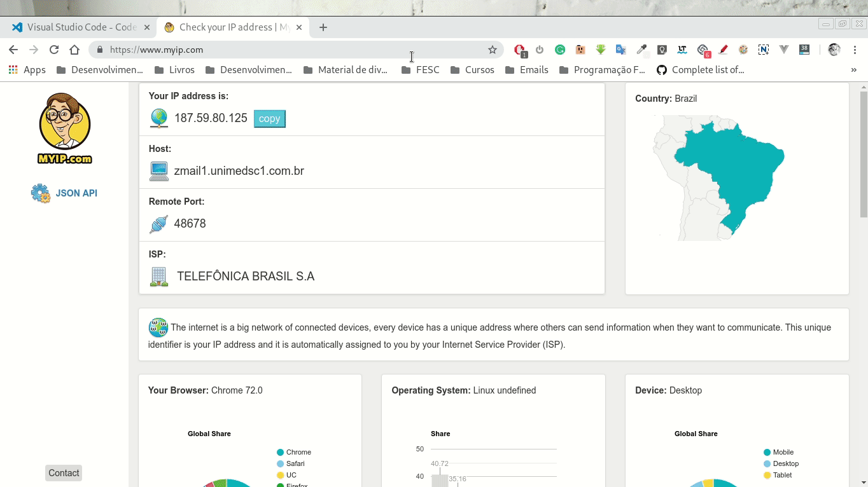This screenshot has height=487, width=868.
Task: Reload the myip.com page
Action: [x=54, y=50]
